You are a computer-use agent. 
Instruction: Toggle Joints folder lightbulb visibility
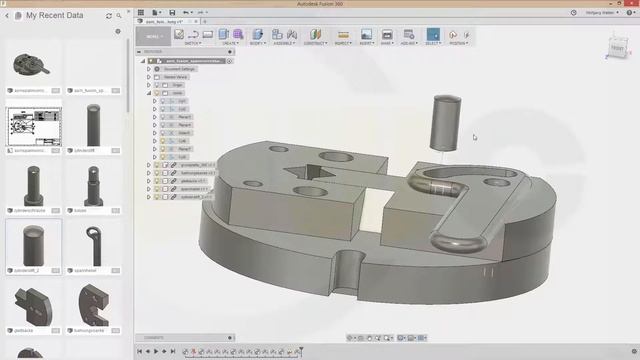(157, 93)
